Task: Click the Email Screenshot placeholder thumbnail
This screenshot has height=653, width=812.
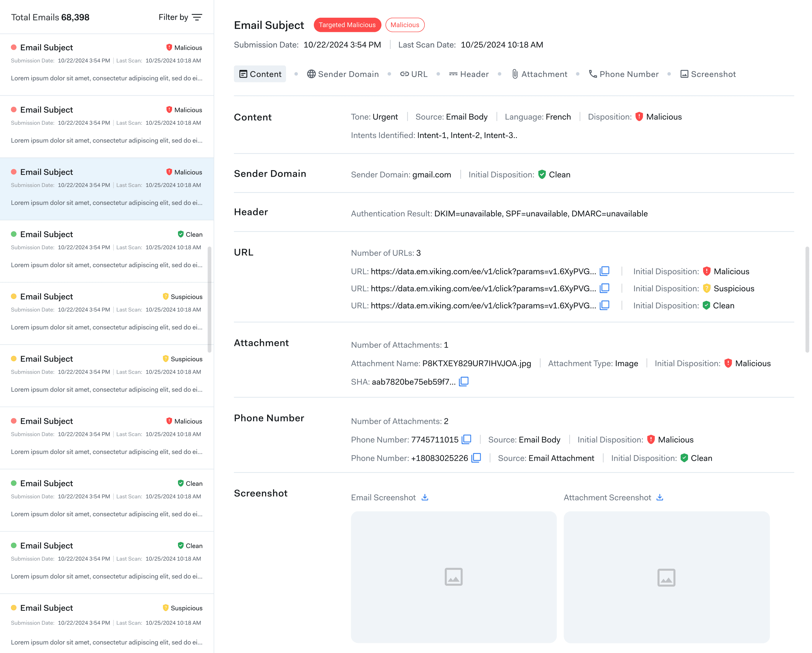Action: [x=453, y=576]
